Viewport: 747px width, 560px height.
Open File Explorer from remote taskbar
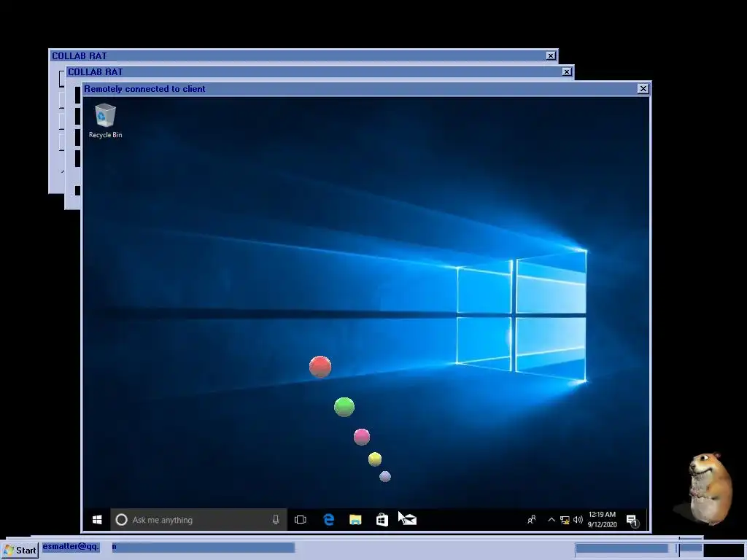(355, 519)
